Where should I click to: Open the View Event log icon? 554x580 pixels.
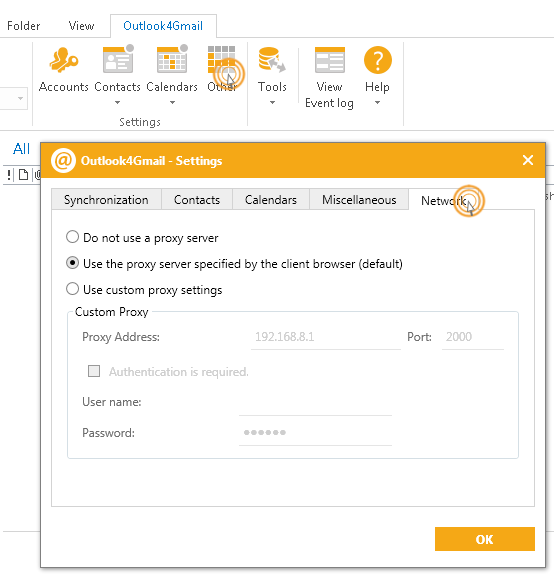pos(330,60)
